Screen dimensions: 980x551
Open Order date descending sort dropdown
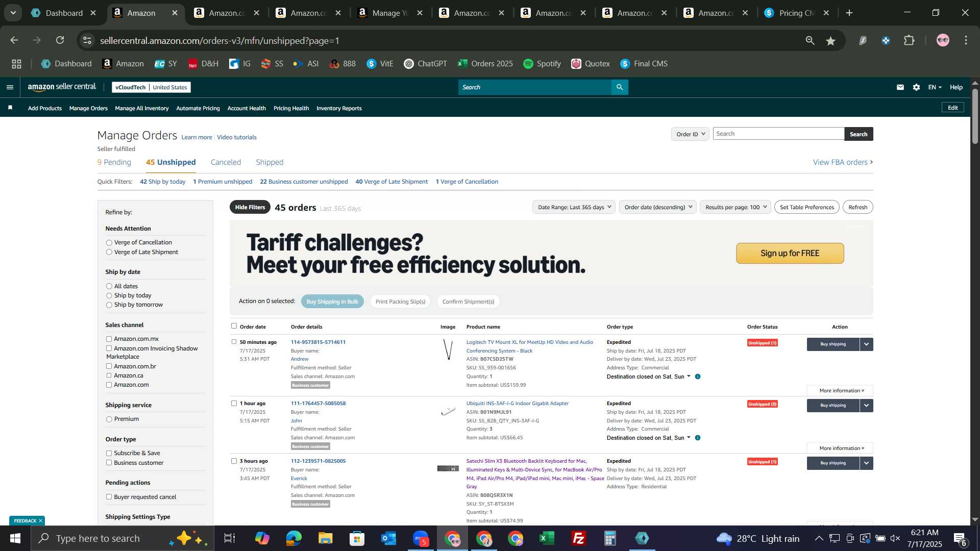click(658, 207)
